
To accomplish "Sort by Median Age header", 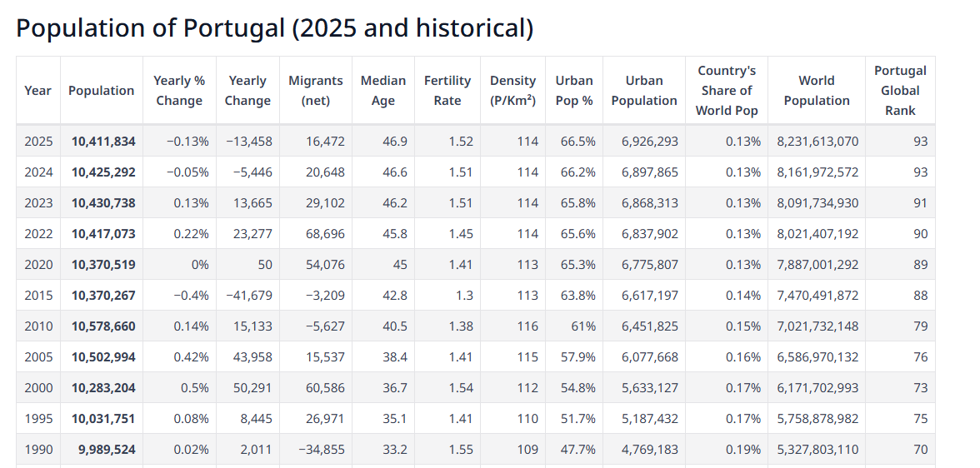I will [x=383, y=91].
